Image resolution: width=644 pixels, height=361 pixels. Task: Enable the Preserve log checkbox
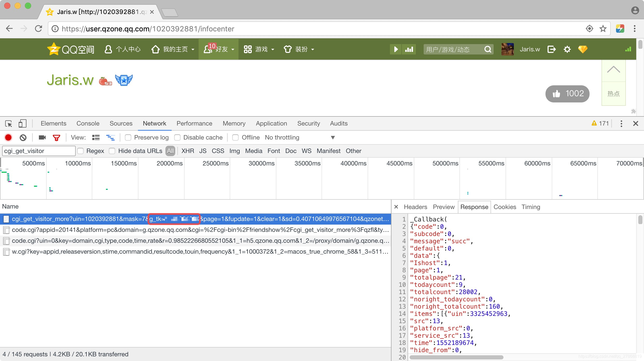(128, 137)
